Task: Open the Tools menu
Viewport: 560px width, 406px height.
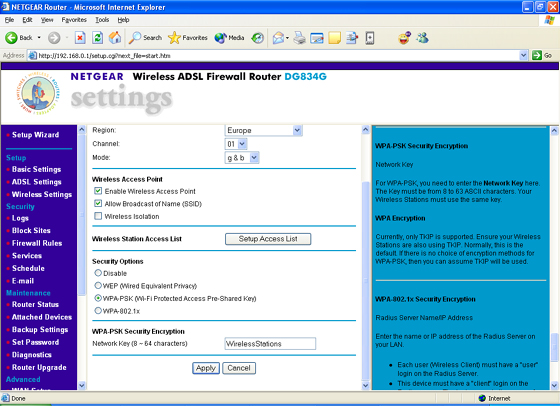Action: coord(102,20)
